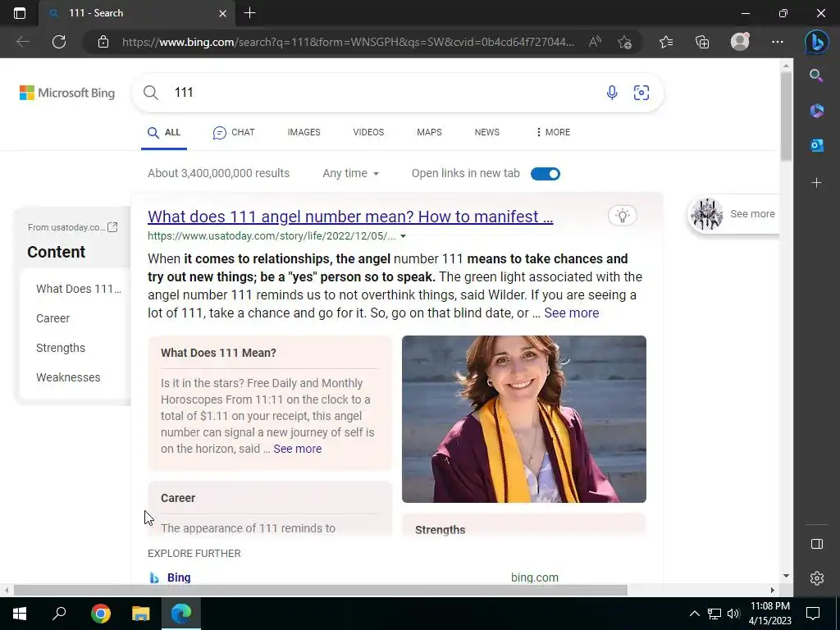This screenshot has height=630, width=840.
Task: Select the ALL results tab
Action: click(164, 132)
